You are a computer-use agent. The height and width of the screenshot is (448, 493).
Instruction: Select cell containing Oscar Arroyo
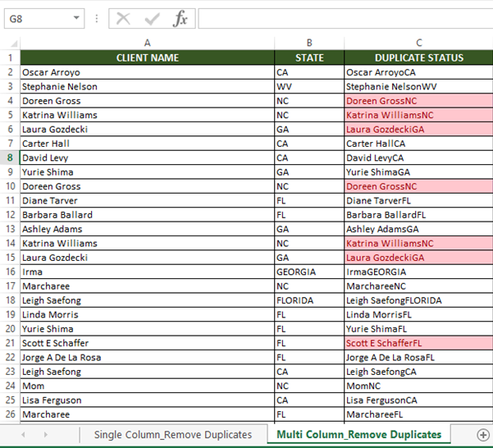(x=147, y=72)
